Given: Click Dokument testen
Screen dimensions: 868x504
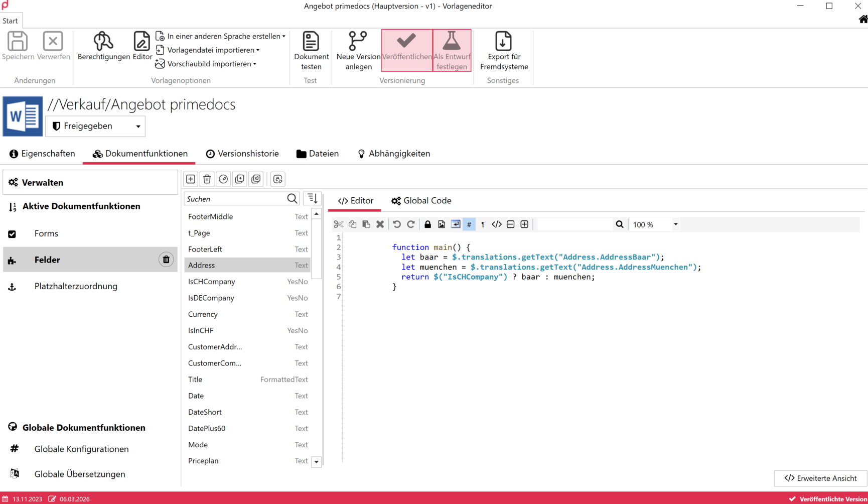Looking at the screenshot, I should [311, 51].
